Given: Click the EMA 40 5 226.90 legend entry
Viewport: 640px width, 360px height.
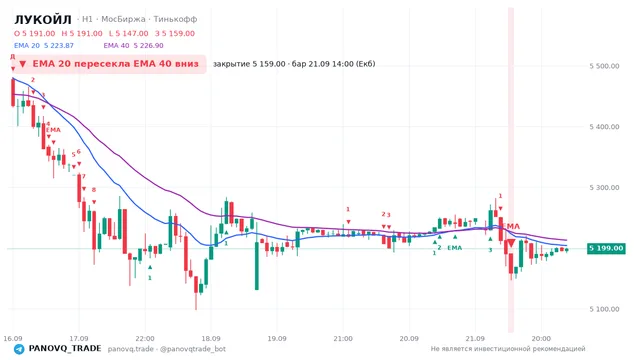Looking at the screenshot, I should [x=133, y=46].
